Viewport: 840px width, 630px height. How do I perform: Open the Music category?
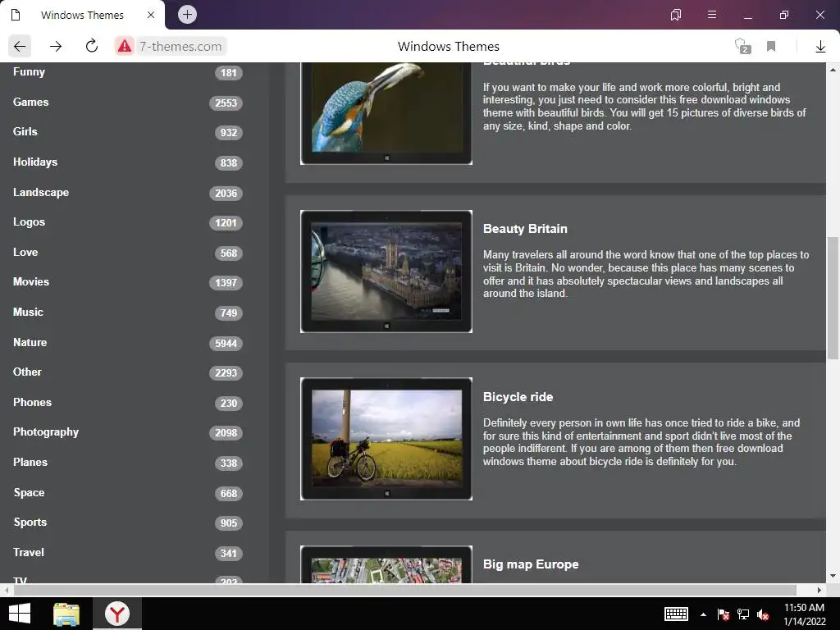point(28,312)
